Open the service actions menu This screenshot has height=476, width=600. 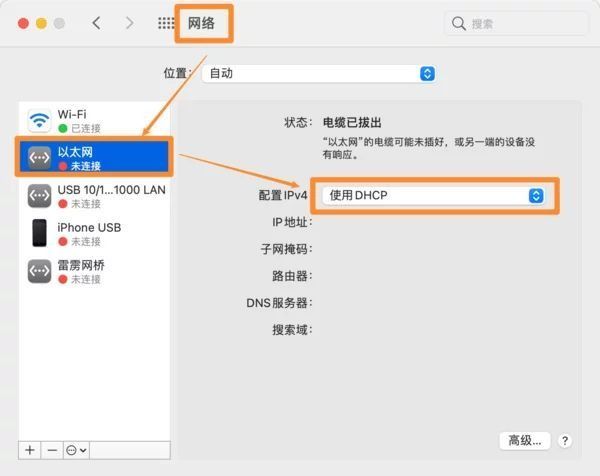coord(76,450)
